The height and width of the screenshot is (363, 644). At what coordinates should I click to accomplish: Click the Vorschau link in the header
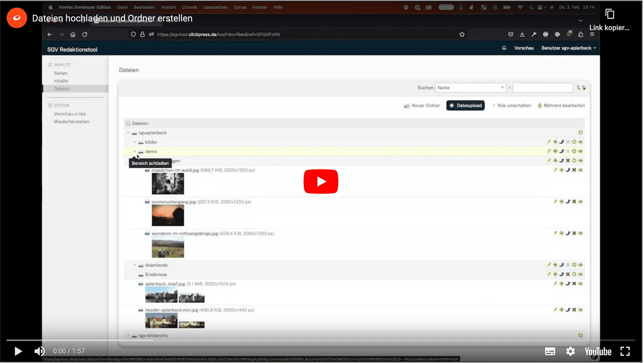click(524, 48)
